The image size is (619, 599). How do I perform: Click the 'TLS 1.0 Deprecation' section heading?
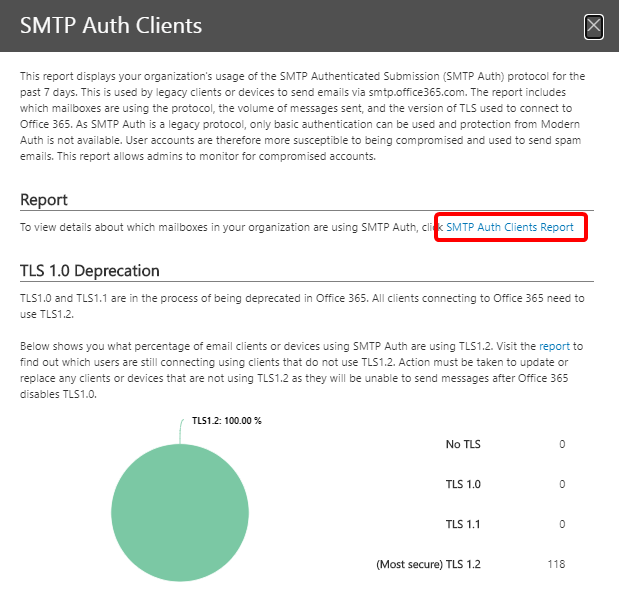click(x=90, y=271)
